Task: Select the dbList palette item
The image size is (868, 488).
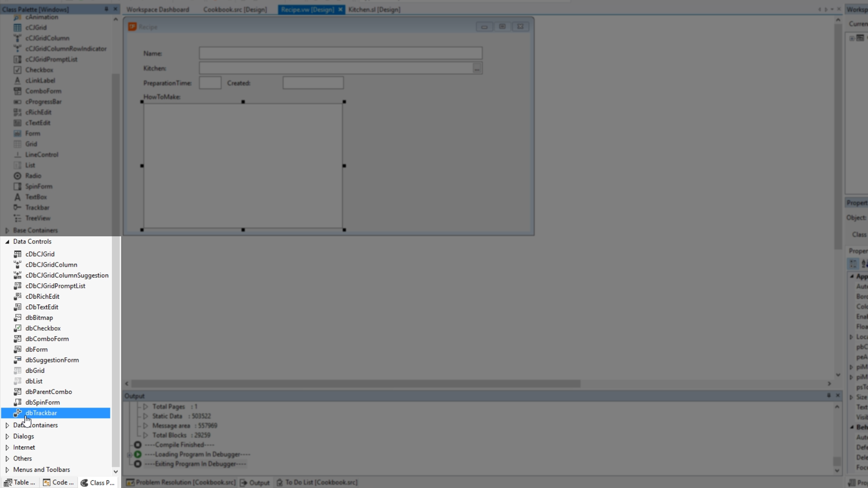Action: [x=34, y=381]
